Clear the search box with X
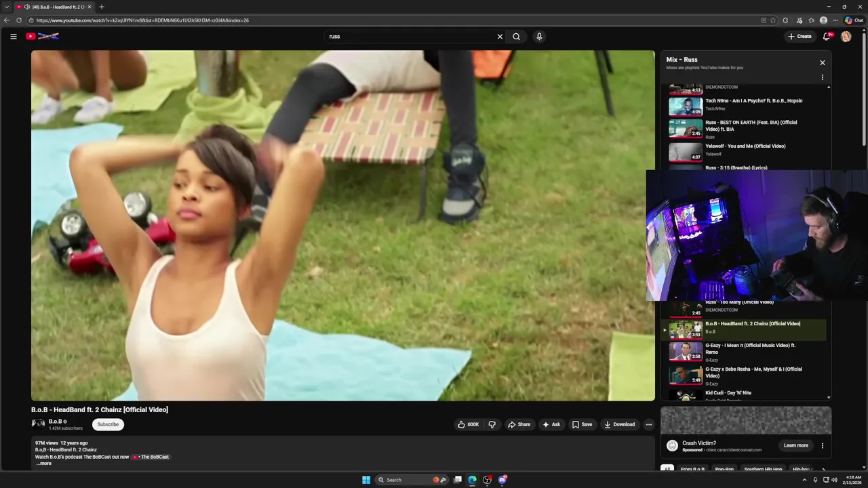The height and width of the screenshot is (488, 868). click(x=500, y=37)
